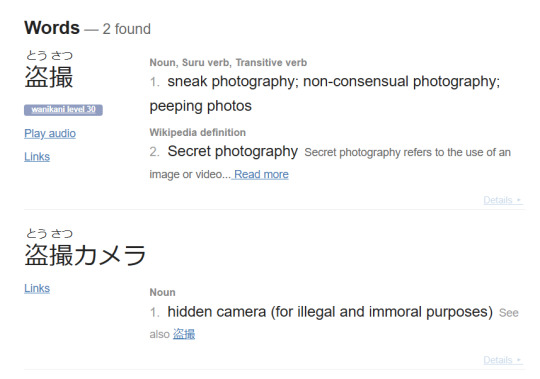Click the 盗撮カメラ word heading

tap(85, 255)
